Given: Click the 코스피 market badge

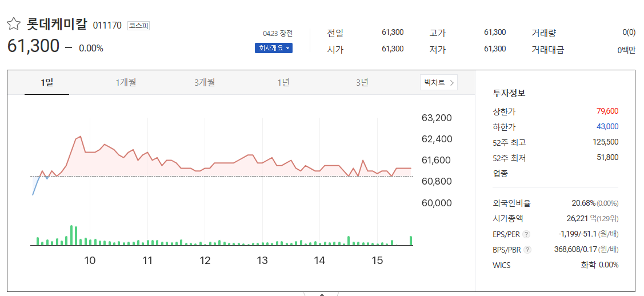Looking at the screenshot, I should tap(138, 26).
